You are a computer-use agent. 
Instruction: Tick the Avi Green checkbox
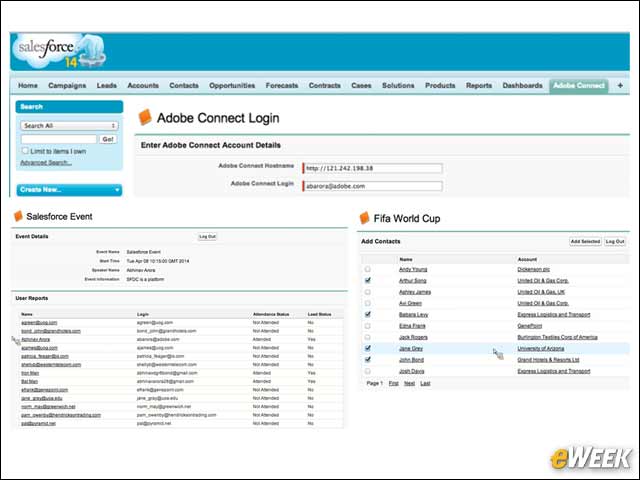pyautogui.click(x=367, y=303)
